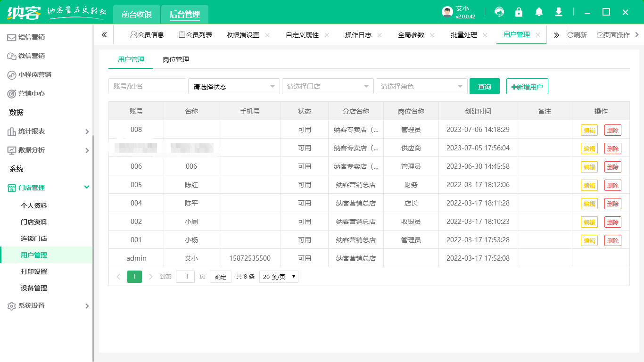Delete user 008
Image resolution: width=644 pixels, height=362 pixels.
[x=612, y=130]
